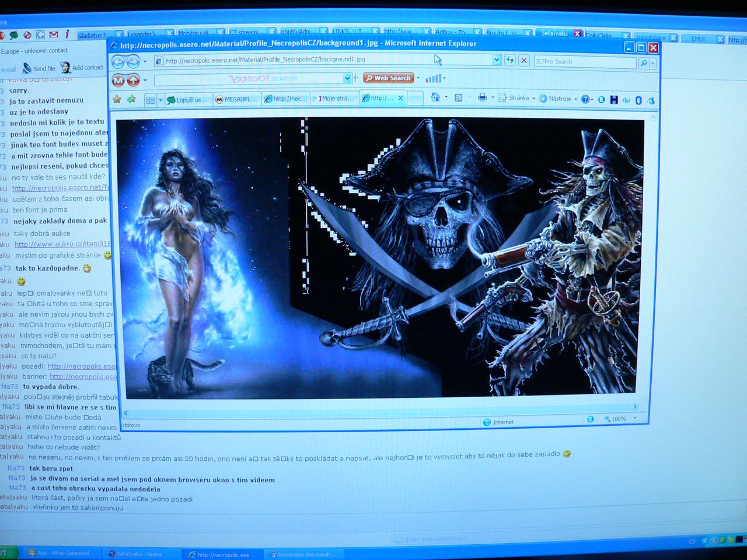Click the Print icon
Image resolution: width=747 pixels, height=560 pixels.
pyautogui.click(x=482, y=97)
